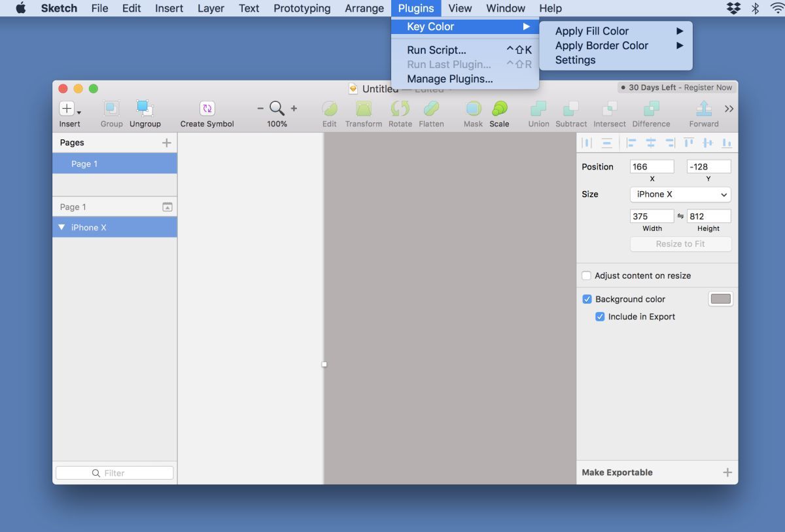Click the Flatten tool icon
The height and width of the screenshot is (532, 785).
click(x=431, y=109)
